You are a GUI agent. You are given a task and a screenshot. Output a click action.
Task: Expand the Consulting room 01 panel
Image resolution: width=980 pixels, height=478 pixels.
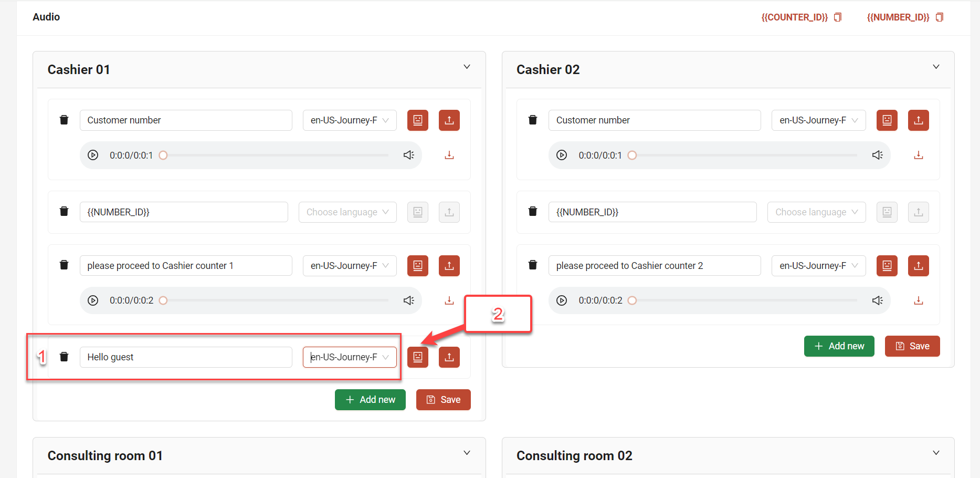(467, 453)
